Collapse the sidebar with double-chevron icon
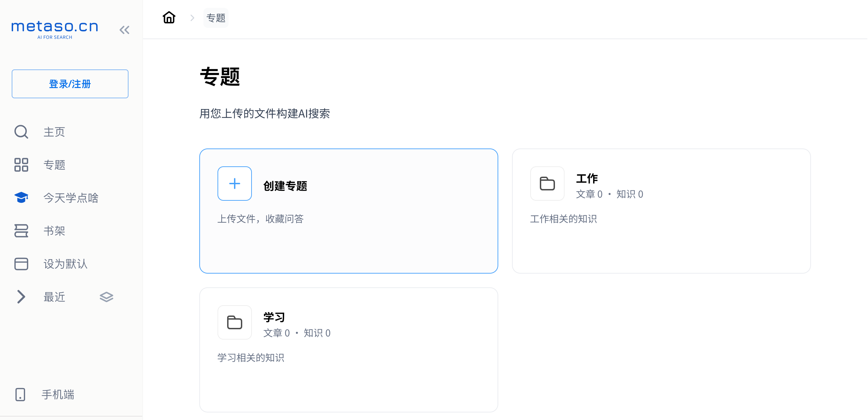 124,30
